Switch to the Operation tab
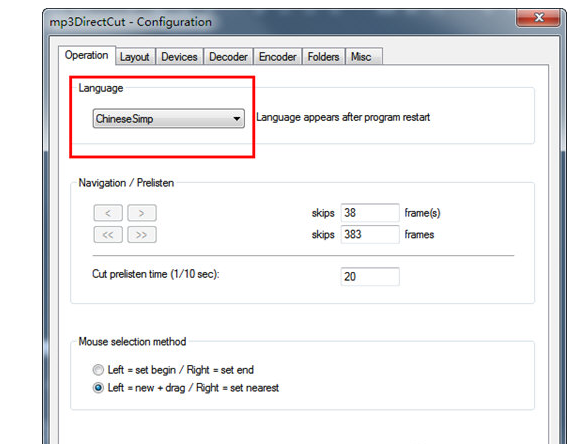Screen dimensions: 588x444 [87, 55]
